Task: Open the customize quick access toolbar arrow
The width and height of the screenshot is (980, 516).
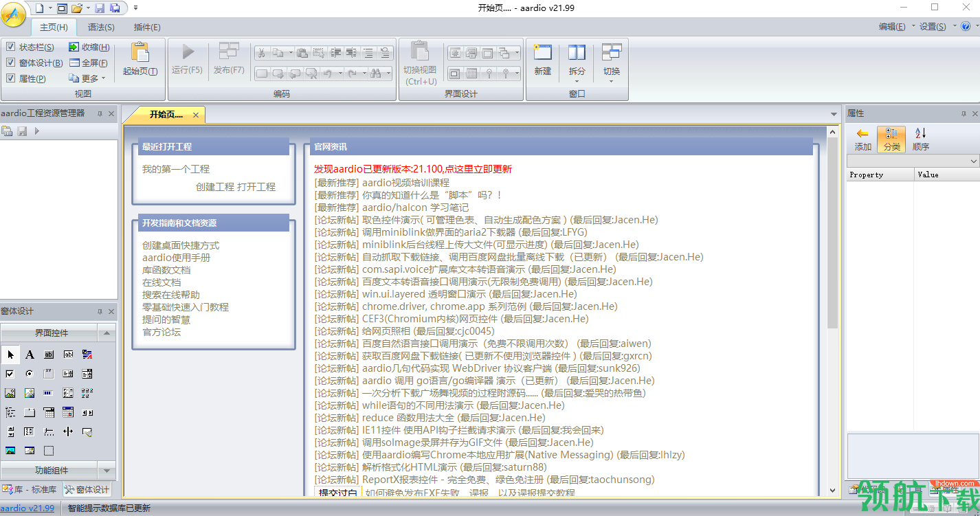Action: pyautogui.click(x=135, y=8)
